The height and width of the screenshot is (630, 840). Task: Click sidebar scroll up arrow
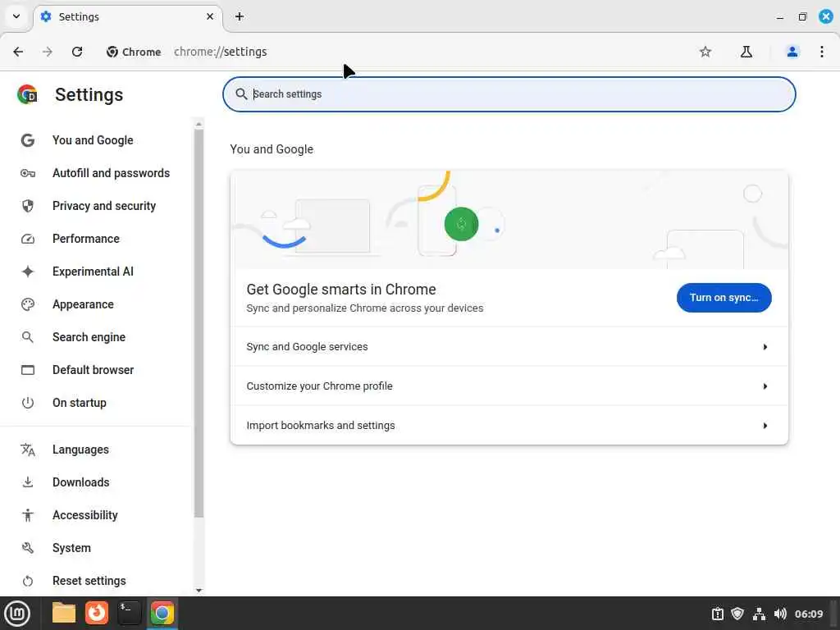coord(199,125)
